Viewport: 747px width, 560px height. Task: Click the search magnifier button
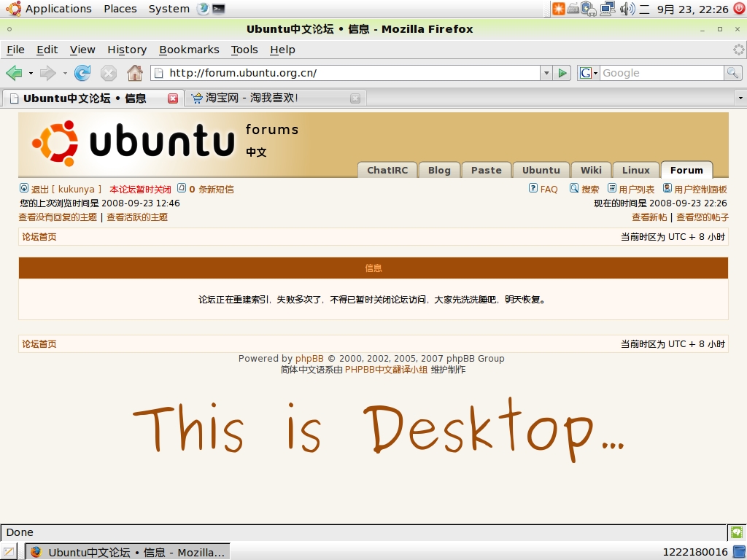pyautogui.click(x=732, y=73)
